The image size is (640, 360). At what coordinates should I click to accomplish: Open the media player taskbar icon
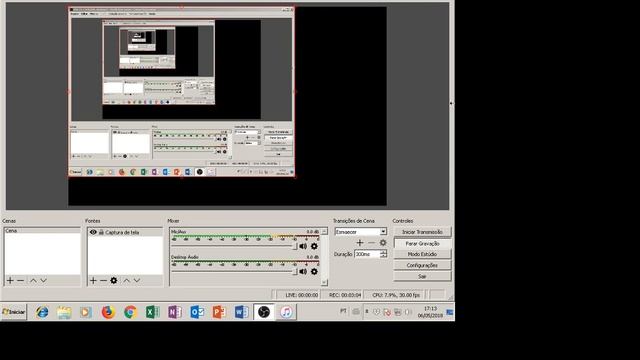tap(86, 312)
